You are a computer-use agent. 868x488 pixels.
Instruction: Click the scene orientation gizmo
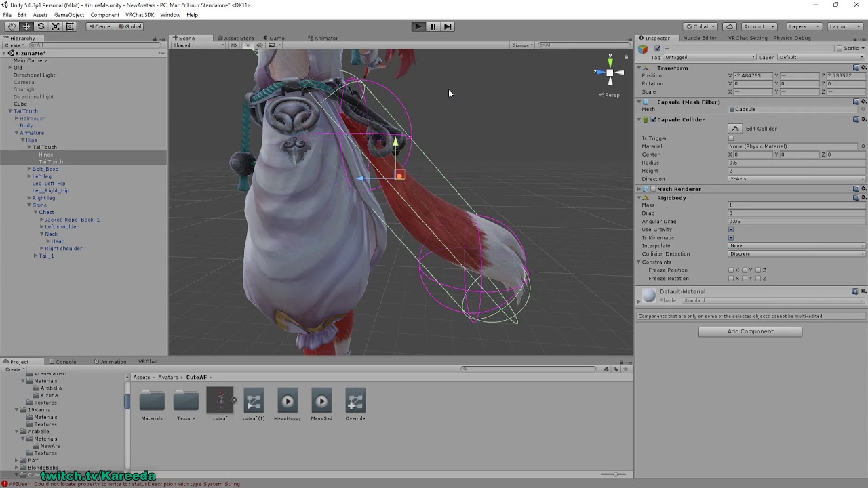[x=610, y=72]
